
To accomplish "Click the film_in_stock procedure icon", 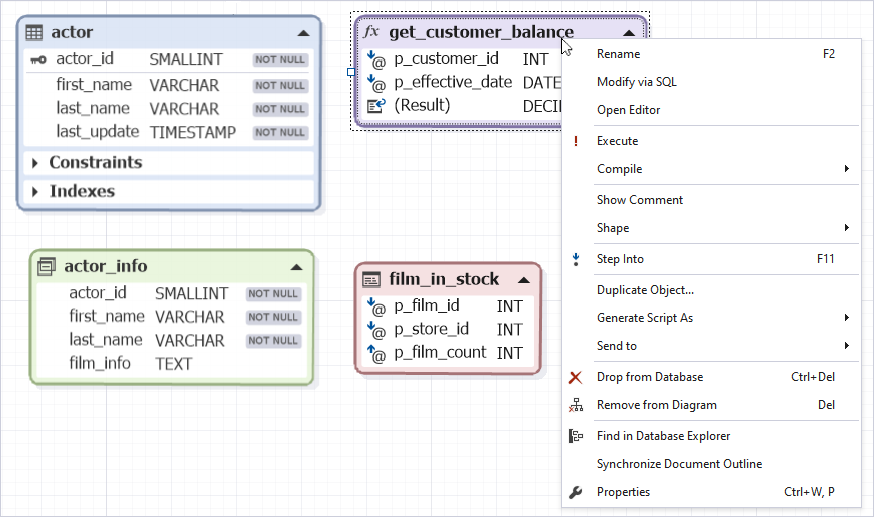I will pyautogui.click(x=371, y=279).
